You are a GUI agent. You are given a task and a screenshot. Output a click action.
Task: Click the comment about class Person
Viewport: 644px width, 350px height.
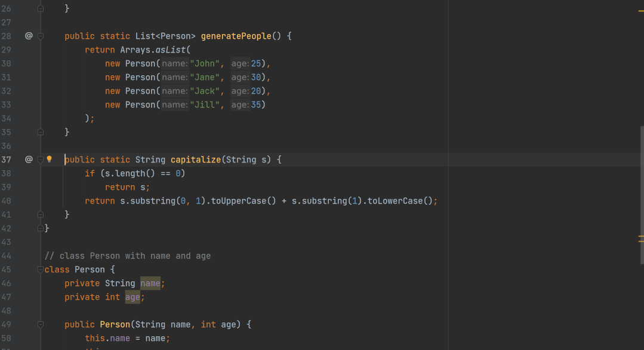pos(128,256)
